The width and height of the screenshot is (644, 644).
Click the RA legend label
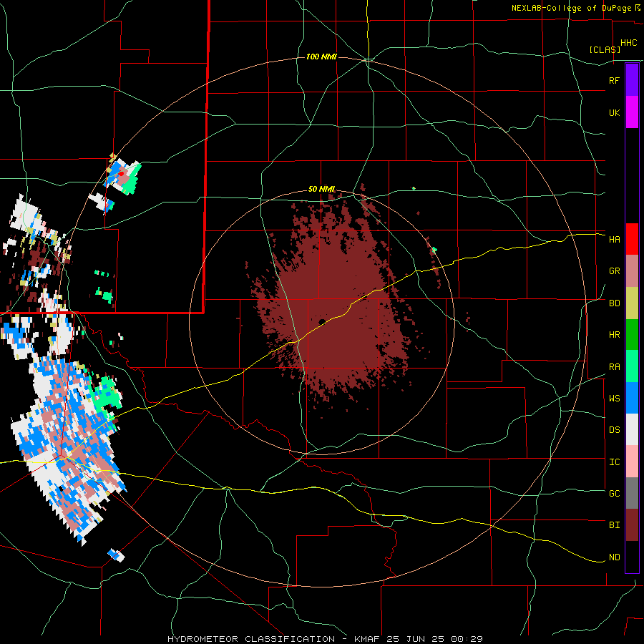pos(614,367)
